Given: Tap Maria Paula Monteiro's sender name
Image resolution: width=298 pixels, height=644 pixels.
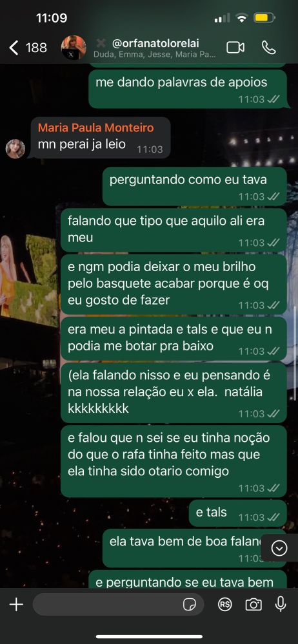Looking at the screenshot, I should pos(96,128).
